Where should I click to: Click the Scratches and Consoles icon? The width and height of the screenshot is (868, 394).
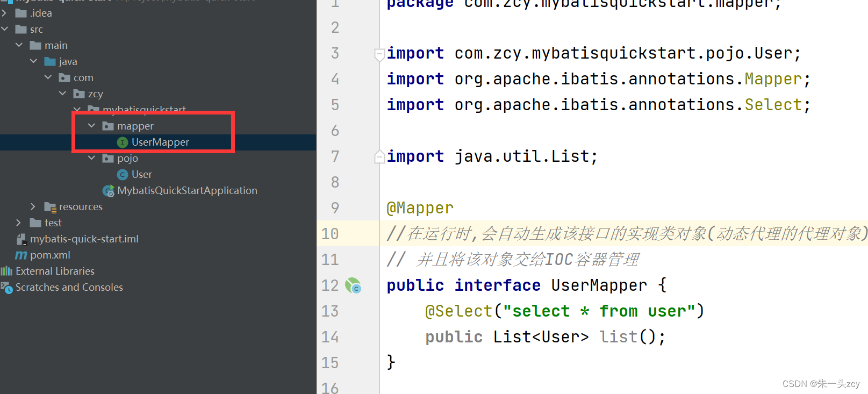[x=6, y=288]
